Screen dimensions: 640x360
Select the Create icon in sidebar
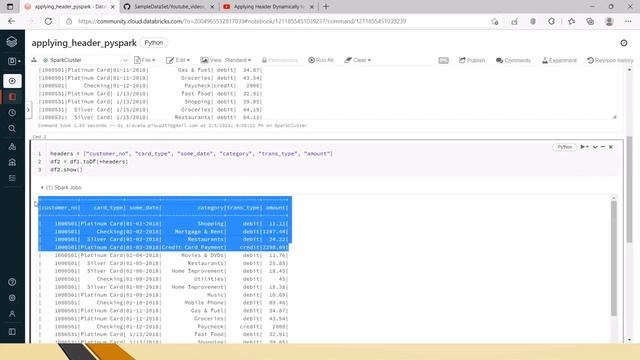[x=12, y=81]
